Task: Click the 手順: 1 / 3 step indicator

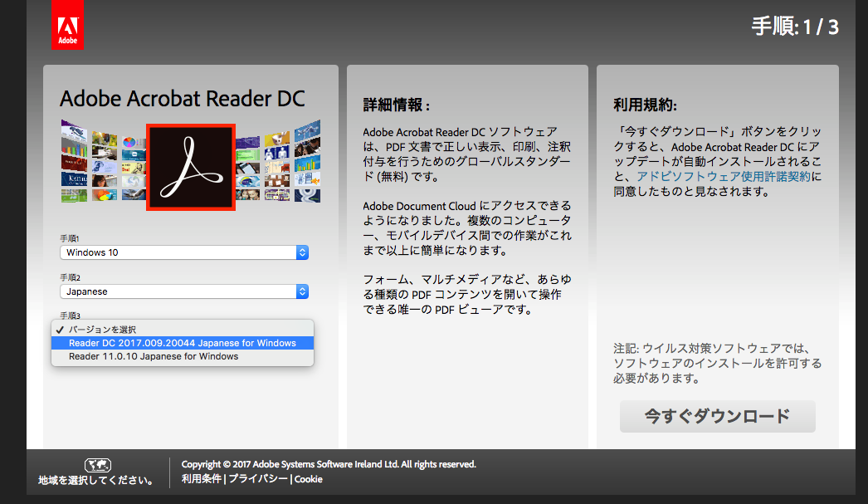Action: point(794,27)
